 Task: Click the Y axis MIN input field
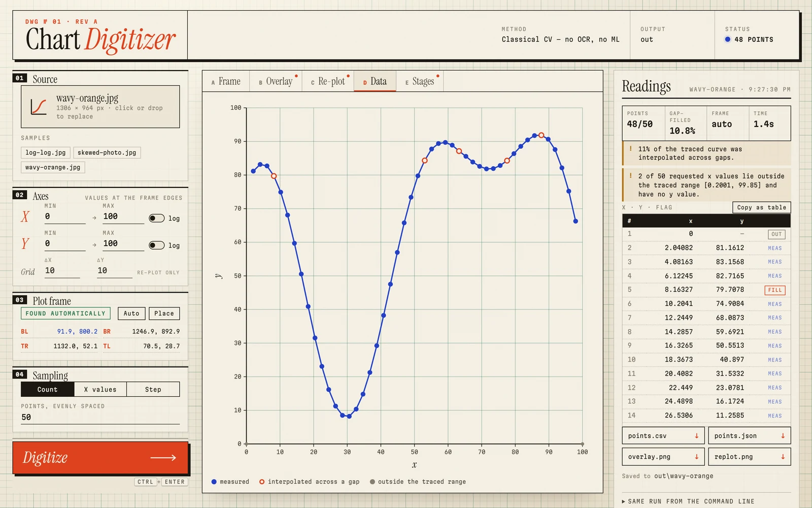point(65,244)
